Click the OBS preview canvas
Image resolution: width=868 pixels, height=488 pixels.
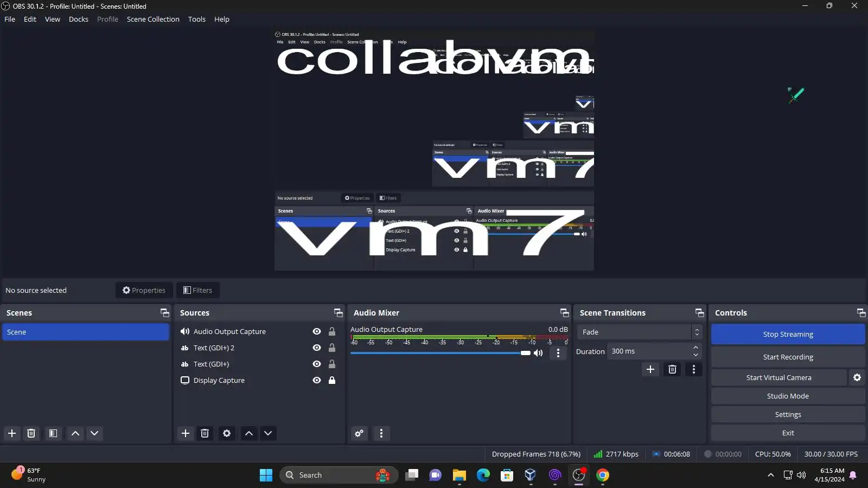(x=434, y=150)
